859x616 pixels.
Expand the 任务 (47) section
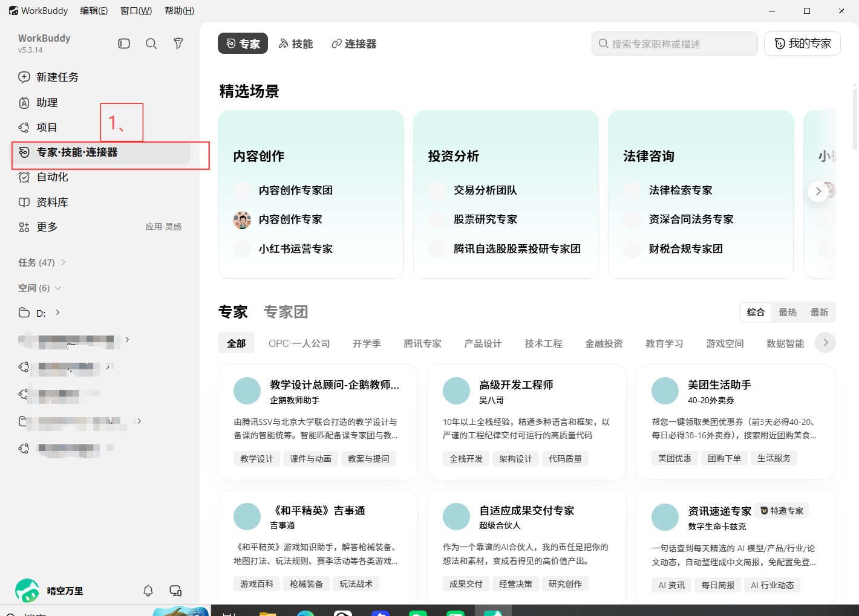pyautogui.click(x=42, y=262)
